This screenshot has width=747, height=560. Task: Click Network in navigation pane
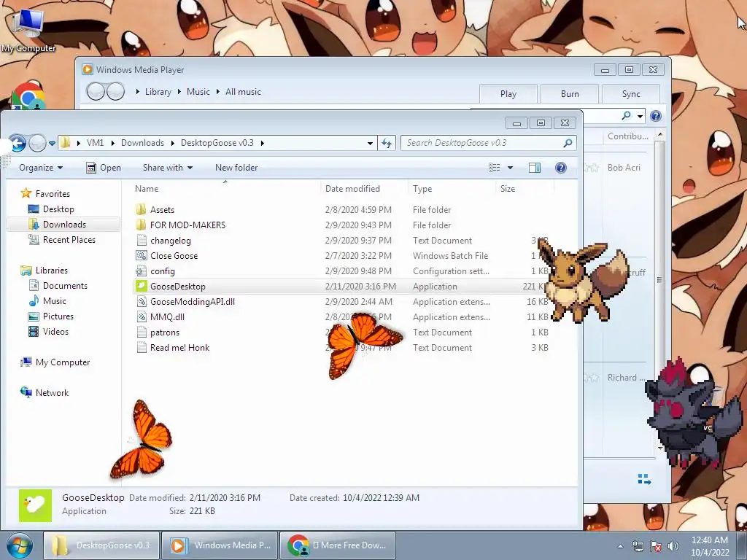52,393
